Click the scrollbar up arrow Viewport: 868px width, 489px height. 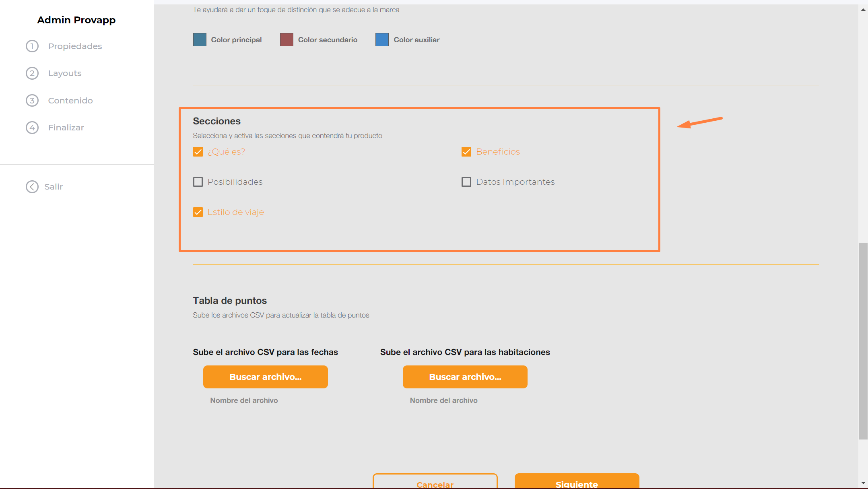click(863, 10)
